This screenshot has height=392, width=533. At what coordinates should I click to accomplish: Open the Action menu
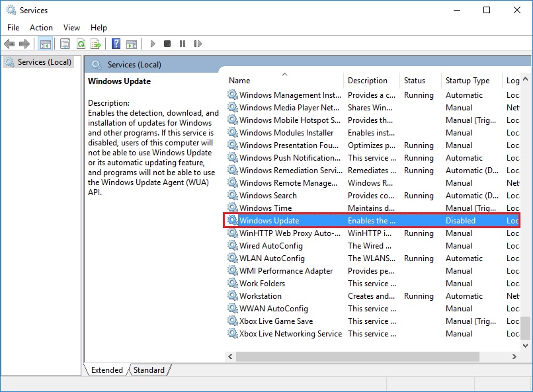coord(41,28)
